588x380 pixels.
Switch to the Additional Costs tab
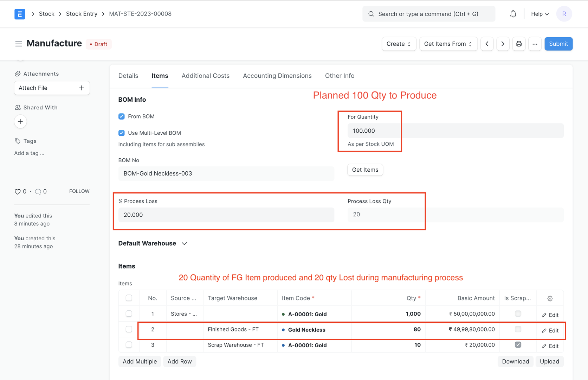point(206,76)
